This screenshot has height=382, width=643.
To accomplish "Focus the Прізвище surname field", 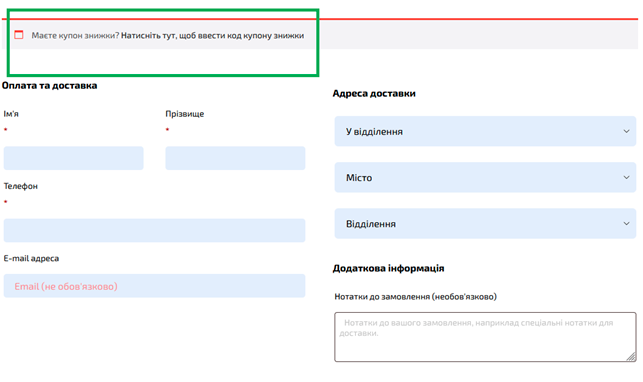I will (235, 158).
